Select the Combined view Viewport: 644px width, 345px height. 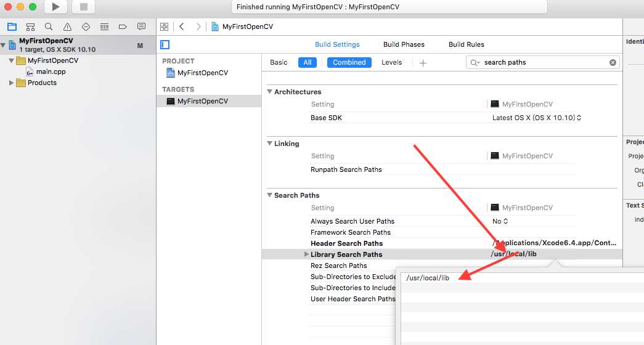(349, 62)
